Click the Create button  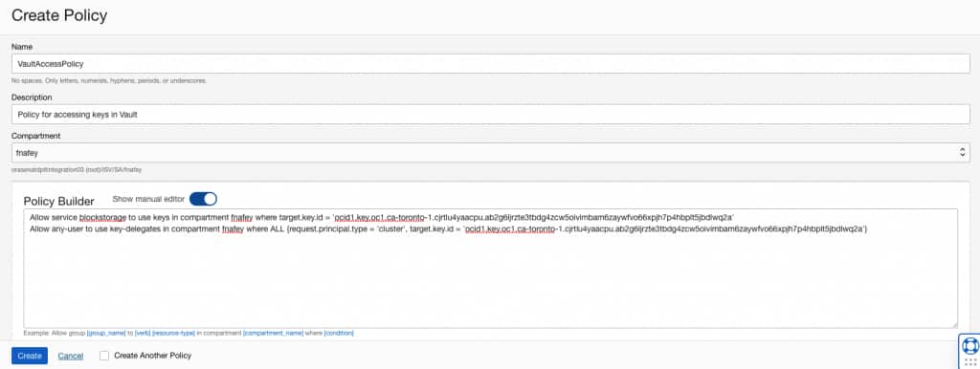pos(30,356)
